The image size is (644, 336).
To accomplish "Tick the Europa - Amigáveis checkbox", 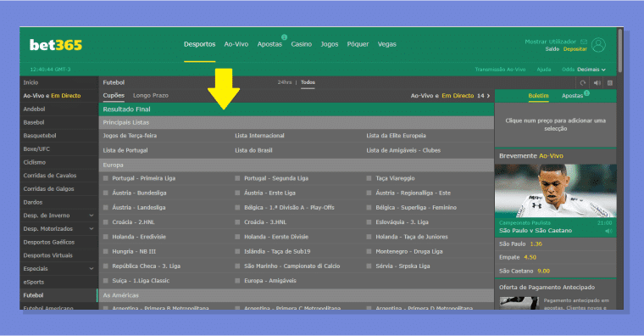I will tap(237, 281).
